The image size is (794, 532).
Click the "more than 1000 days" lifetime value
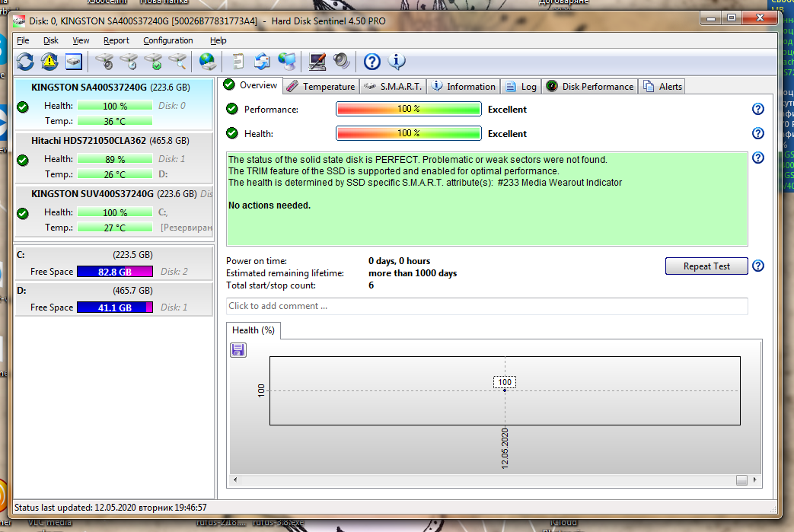(x=413, y=273)
